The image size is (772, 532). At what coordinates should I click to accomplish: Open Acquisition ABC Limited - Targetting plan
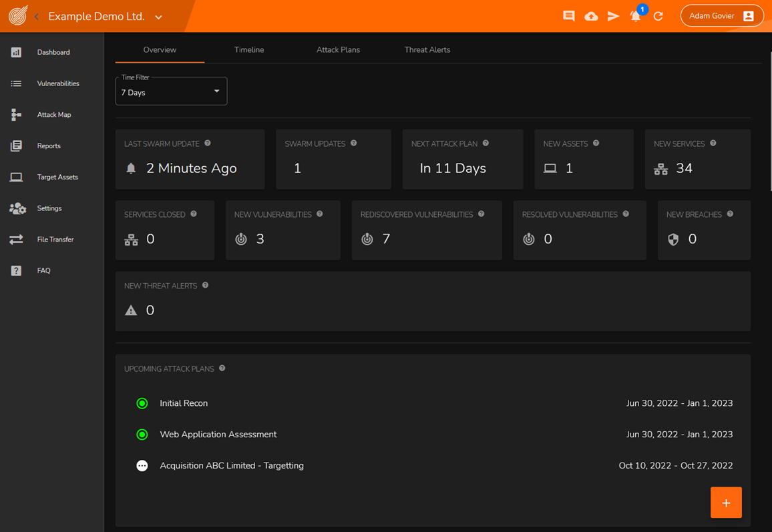[433, 465]
